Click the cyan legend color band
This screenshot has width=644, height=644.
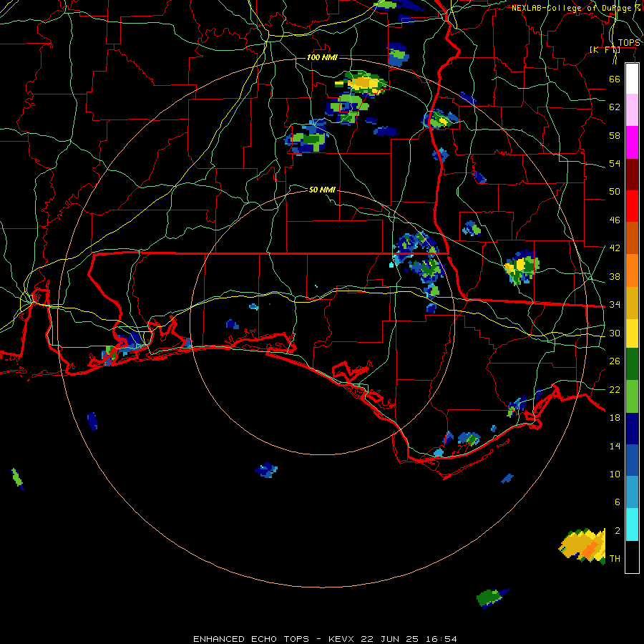632,525
